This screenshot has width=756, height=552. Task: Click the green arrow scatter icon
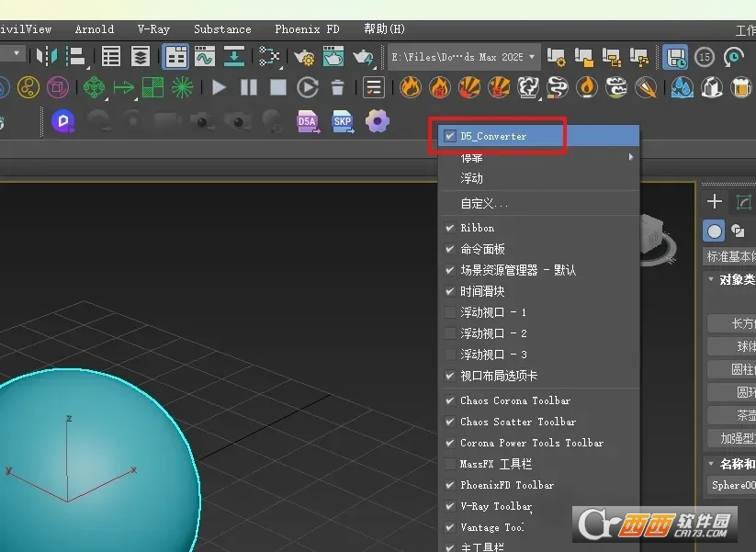click(124, 88)
